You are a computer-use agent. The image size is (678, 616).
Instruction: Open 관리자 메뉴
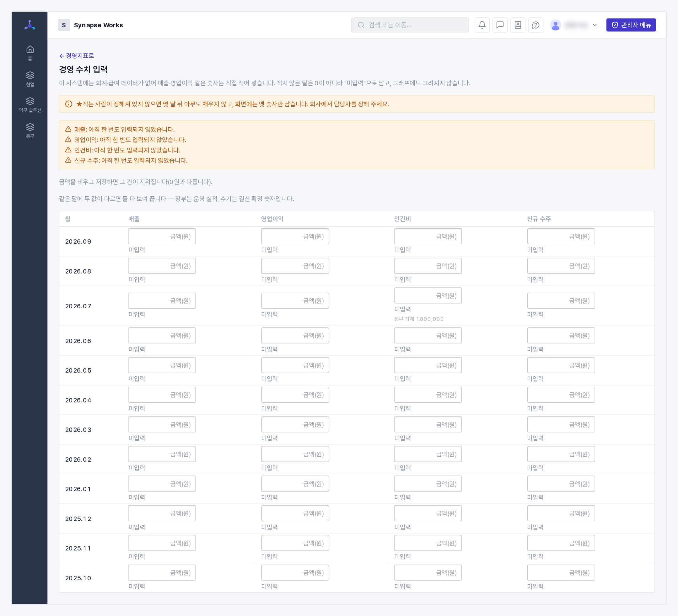[631, 25]
